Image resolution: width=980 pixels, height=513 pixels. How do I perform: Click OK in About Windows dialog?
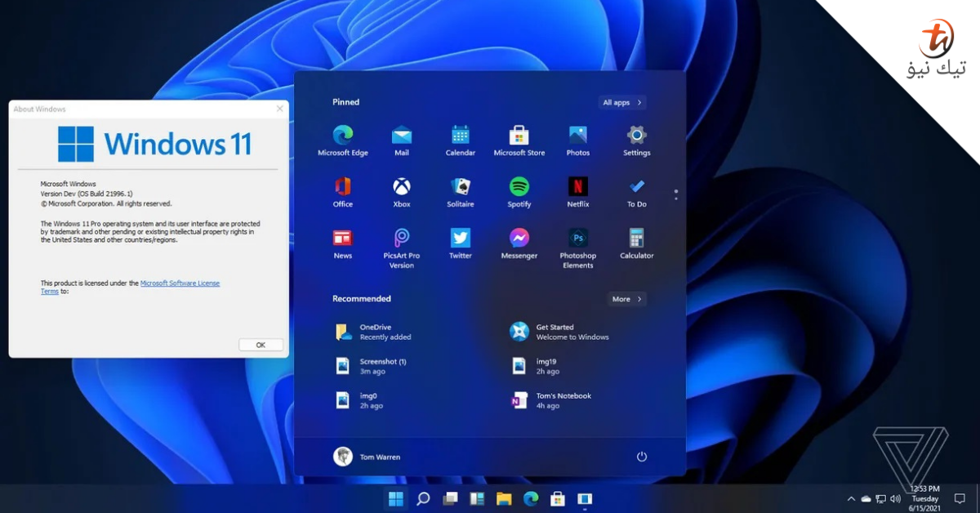click(x=261, y=345)
